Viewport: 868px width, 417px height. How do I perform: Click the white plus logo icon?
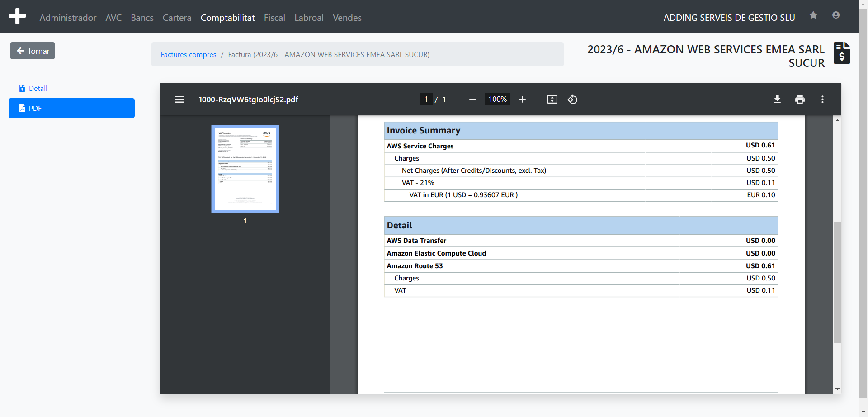pyautogui.click(x=17, y=16)
